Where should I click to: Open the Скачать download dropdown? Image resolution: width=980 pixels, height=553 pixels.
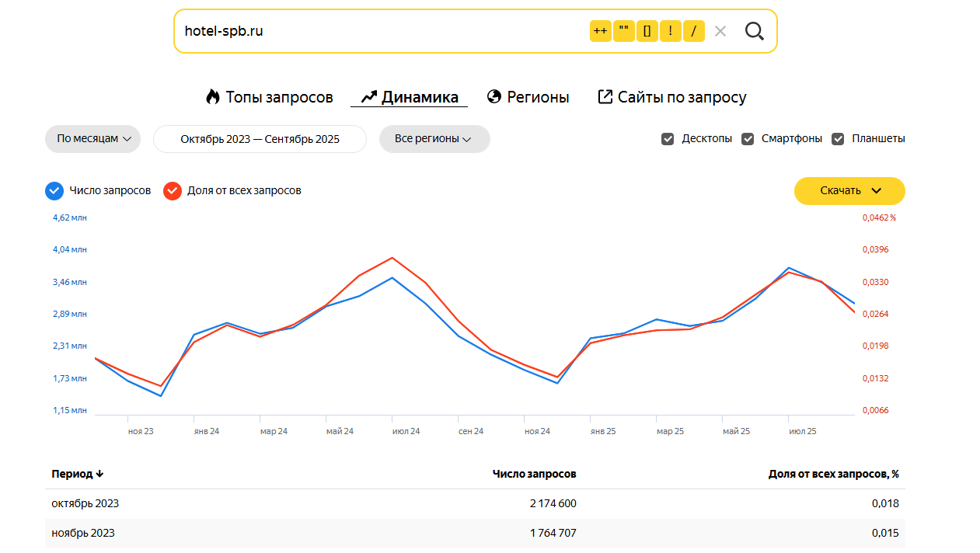point(849,190)
